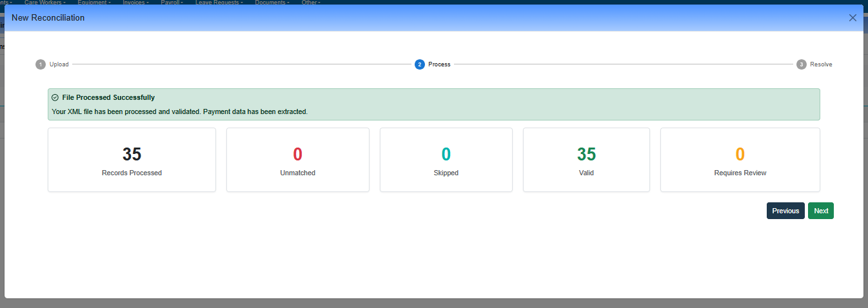This screenshot has width=868, height=308.
Task: Open the Valid count card
Action: pos(586,160)
